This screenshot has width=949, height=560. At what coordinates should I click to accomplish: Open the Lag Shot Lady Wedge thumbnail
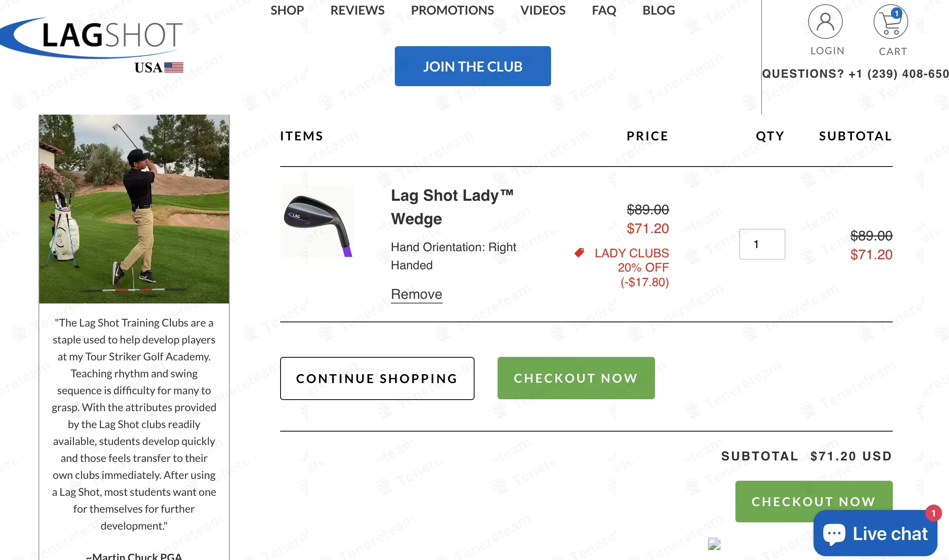point(317,221)
